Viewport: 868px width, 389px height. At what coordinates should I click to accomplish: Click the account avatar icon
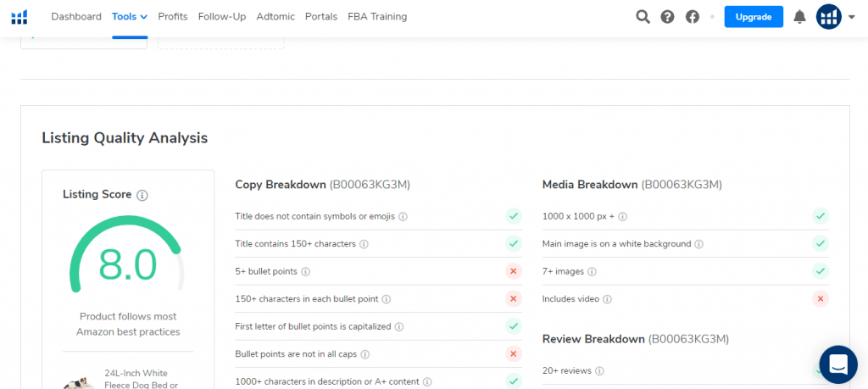point(829,17)
